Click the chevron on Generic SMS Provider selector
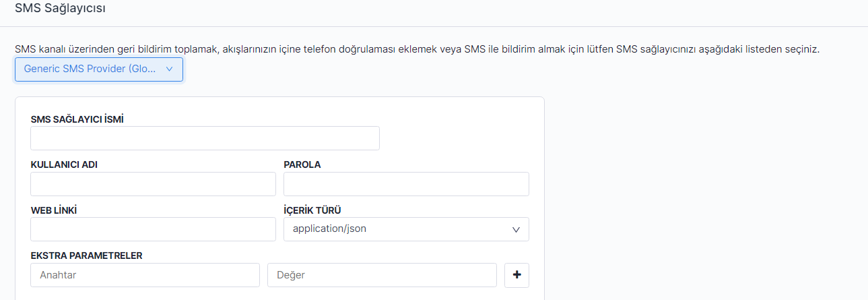The image size is (868, 300). [169, 69]
